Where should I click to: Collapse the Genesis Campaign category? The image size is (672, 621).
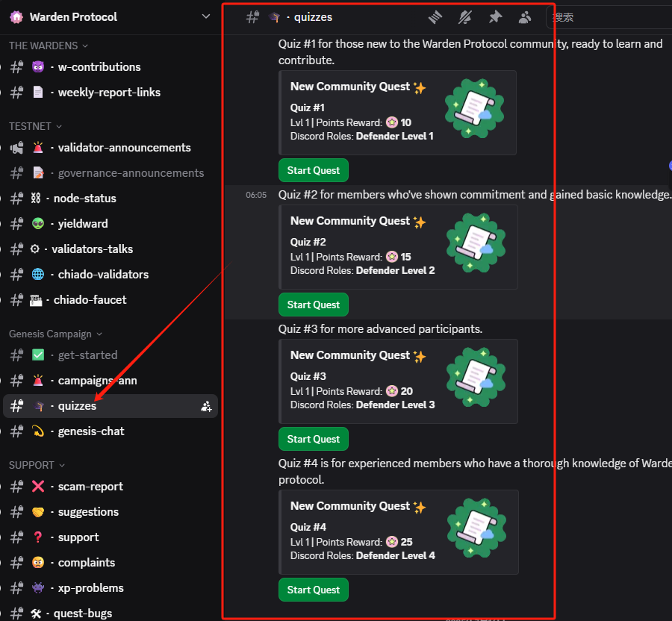point(55,334)
